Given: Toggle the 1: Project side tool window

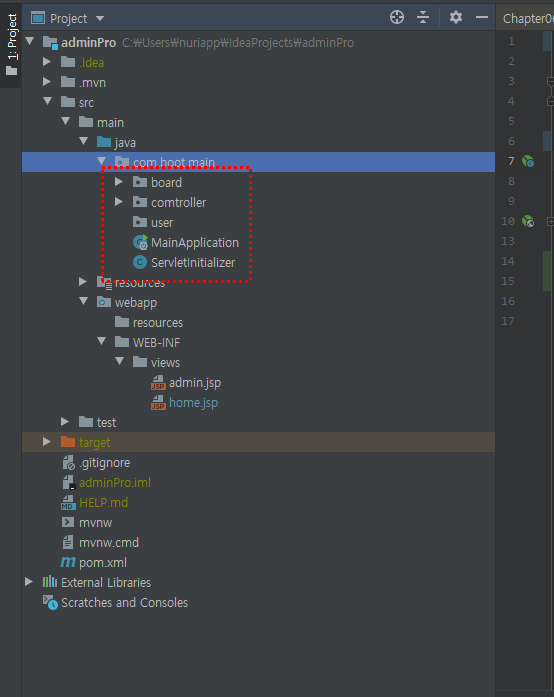Looking at the screenshot, I should [x=11, y=44].
